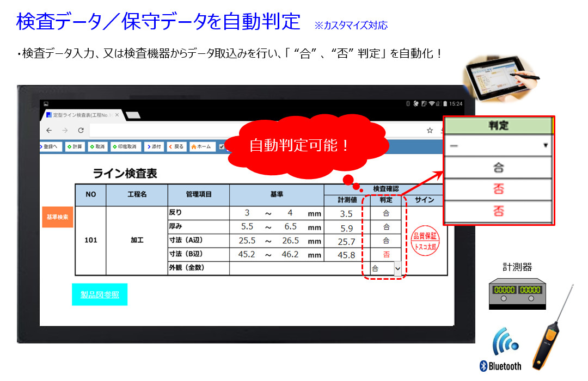This screenshot has height=381, width=588.
Task: Reload the page with refresh icon
Action: 81,131
